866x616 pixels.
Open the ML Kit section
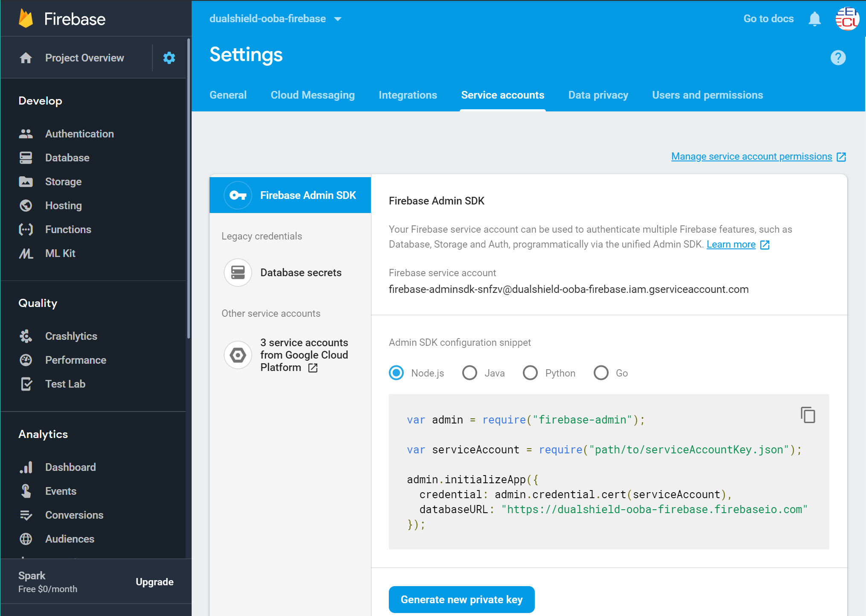[60, 253]
